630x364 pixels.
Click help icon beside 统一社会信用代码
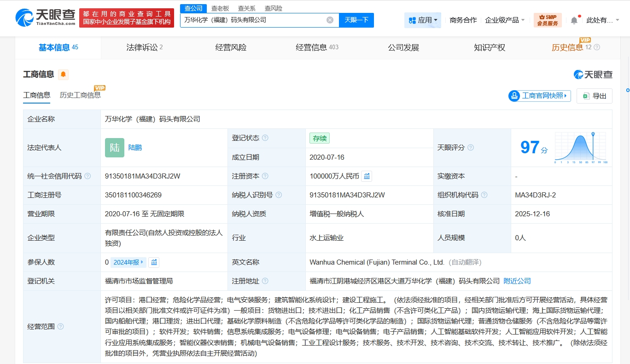tap(87, 176)
